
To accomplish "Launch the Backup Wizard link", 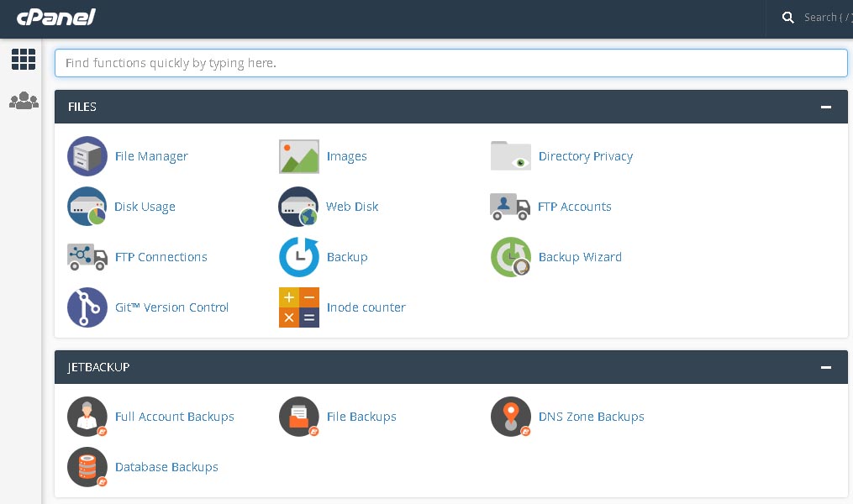I will pos(580,257).
